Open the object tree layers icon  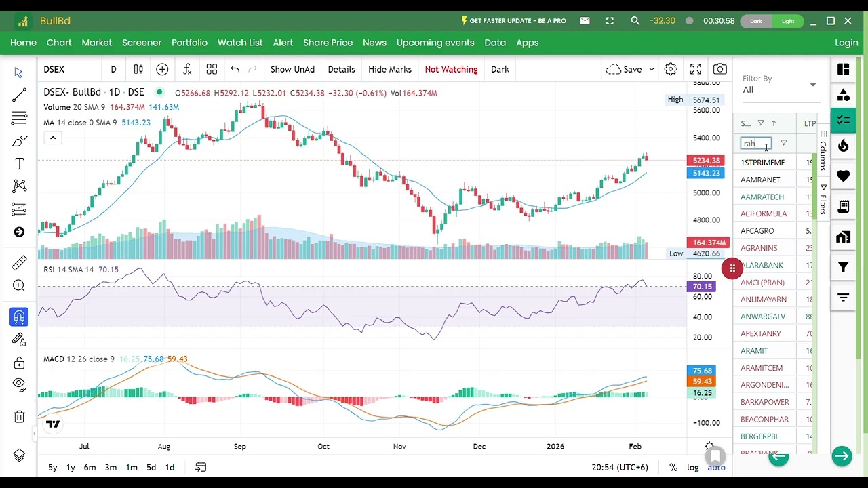tap(19, 455)
